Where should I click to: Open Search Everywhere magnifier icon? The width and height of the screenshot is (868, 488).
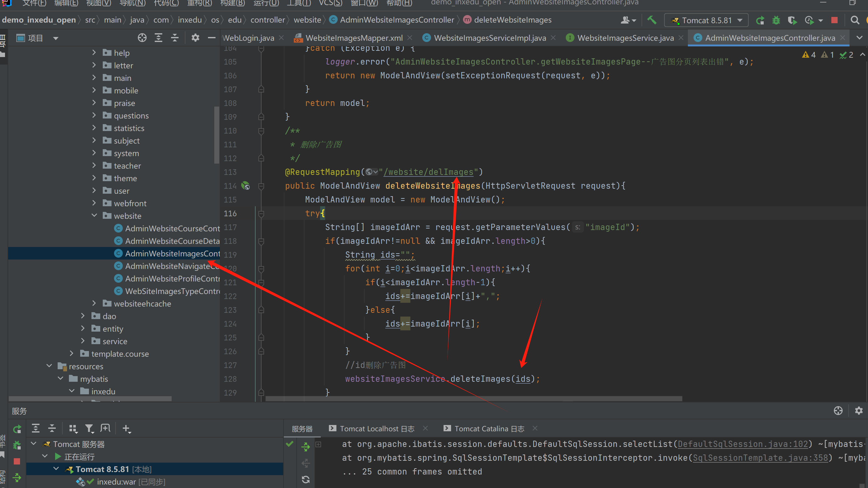[x=855, y=20]
